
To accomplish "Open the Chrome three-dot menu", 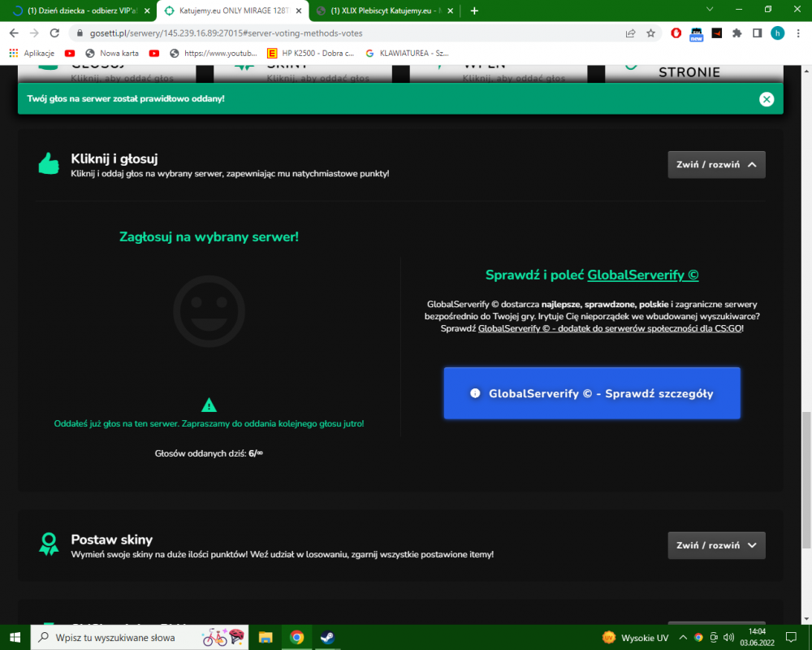I will (x=798, y=33).
